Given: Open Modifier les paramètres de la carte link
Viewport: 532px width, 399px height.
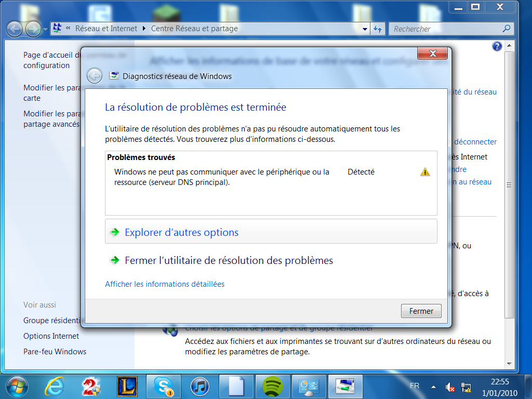Looking at the screenshot, I should 52,92.
